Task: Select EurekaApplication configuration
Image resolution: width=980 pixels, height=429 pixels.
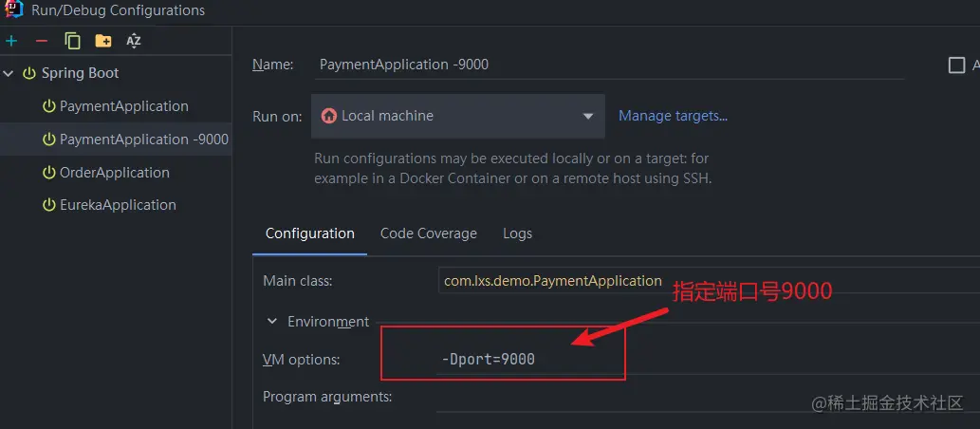Action: (117, 205)
